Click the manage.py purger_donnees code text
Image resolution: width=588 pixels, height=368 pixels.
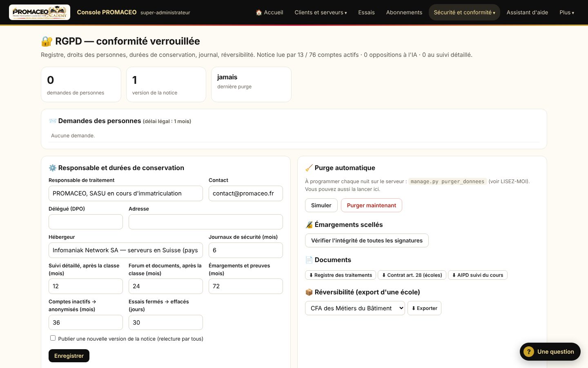[x=448, y=182]
